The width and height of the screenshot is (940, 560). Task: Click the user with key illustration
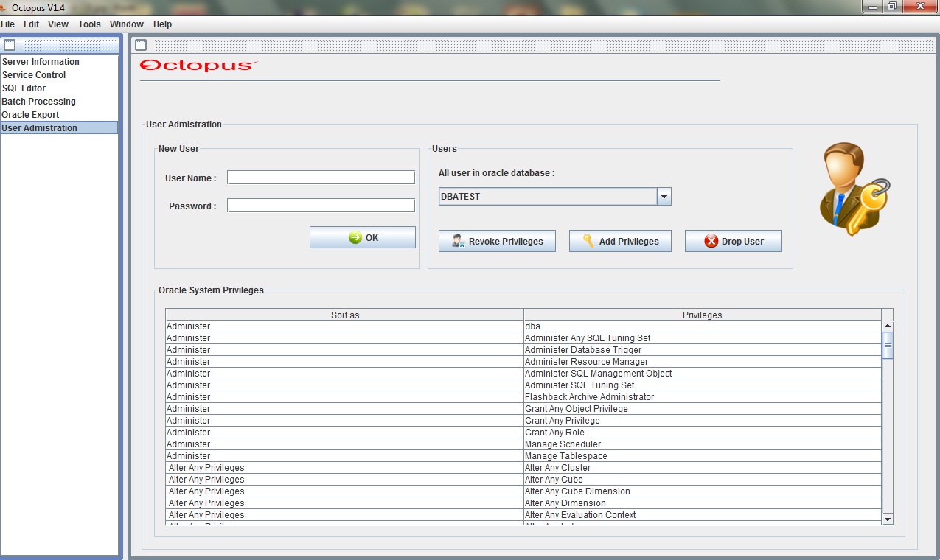coord(854,189)
